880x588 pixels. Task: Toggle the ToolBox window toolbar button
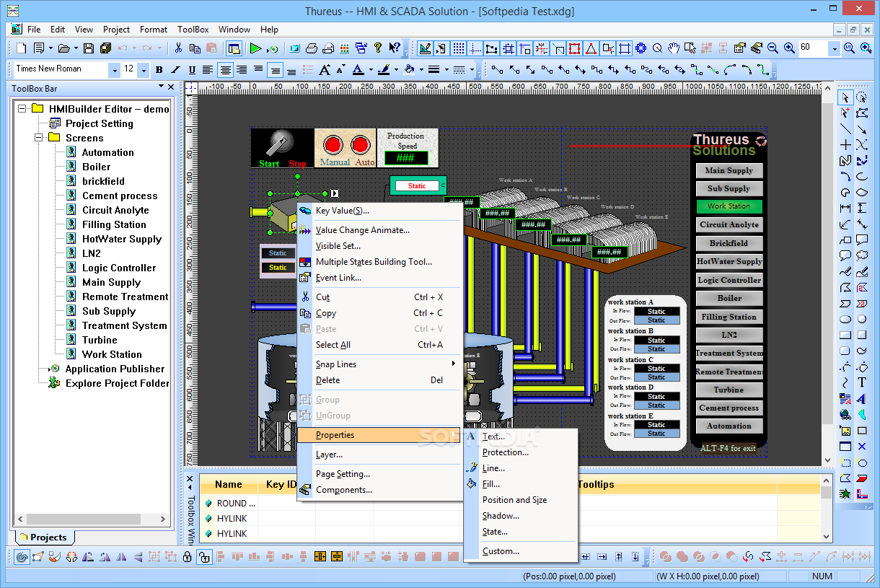tap(234, 48)
